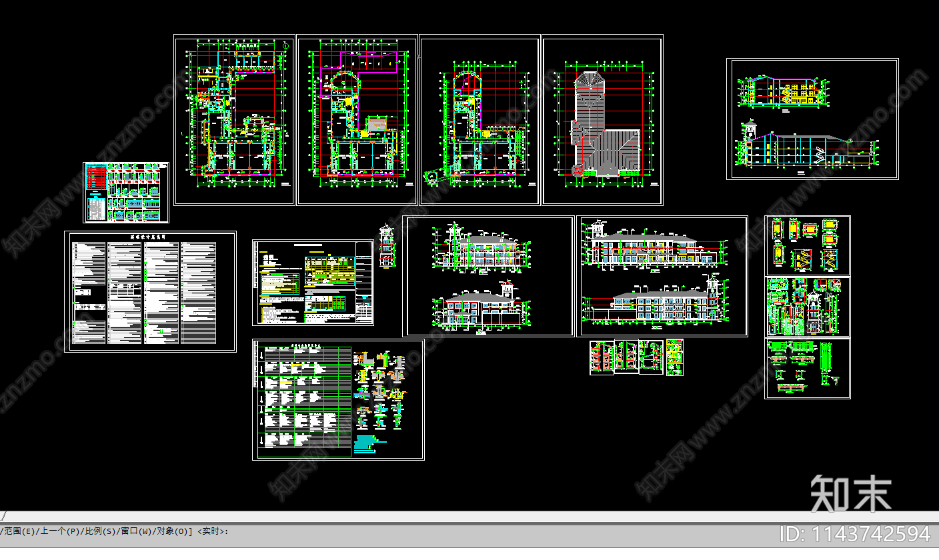Click 对象(O) option in command line
This screenshot has height=560, width=939.
(171, 531)
